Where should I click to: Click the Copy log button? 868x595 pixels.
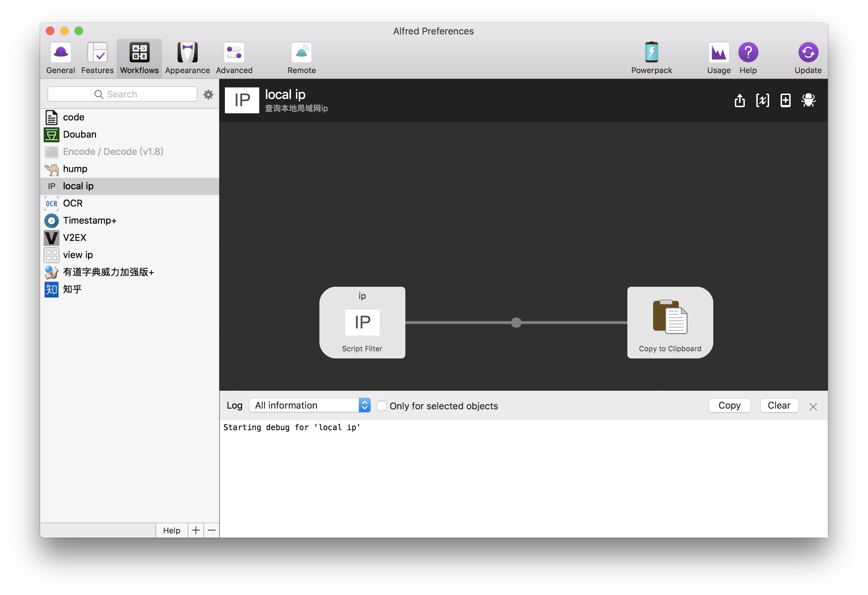pos(729,405)
